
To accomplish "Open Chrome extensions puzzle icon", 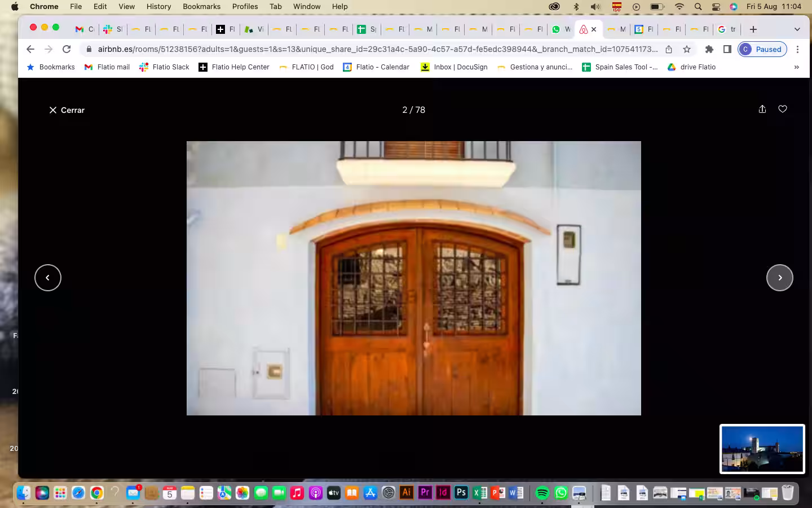I will tap(709, 49).
